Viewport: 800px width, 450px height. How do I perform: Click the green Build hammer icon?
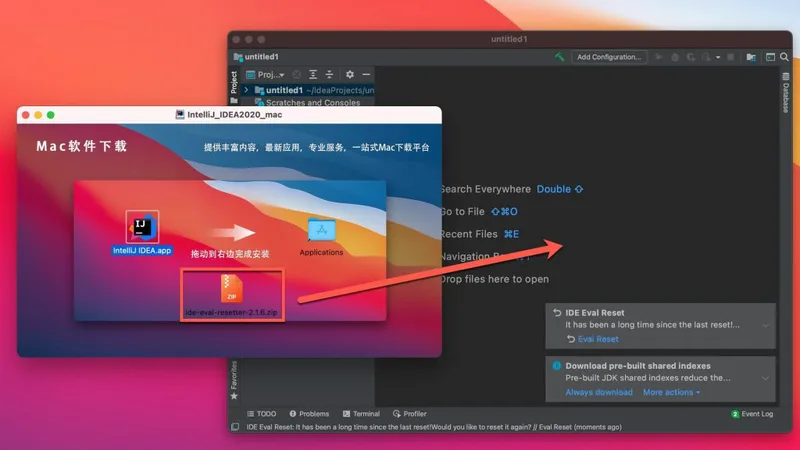pos(560,57)
